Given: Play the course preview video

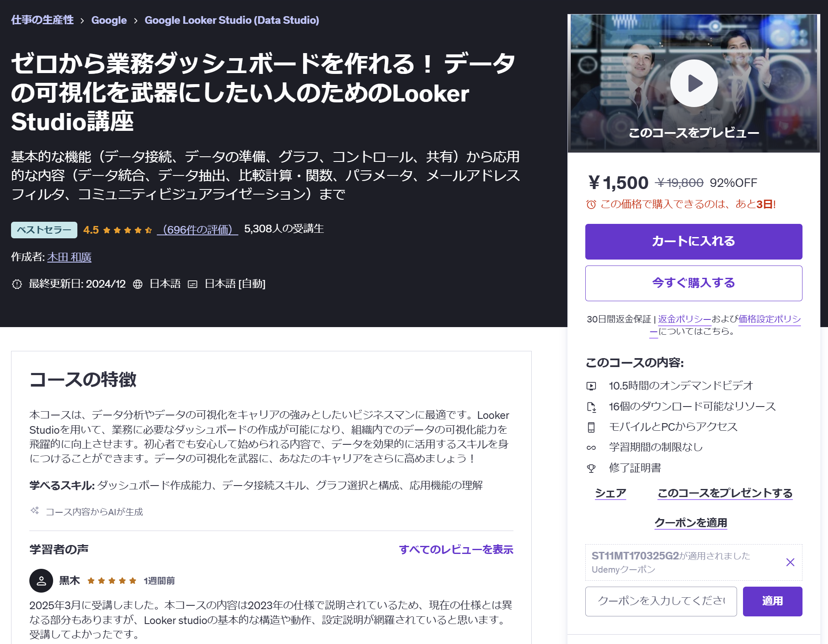Looking at the screenshot, I should point(694,83).
